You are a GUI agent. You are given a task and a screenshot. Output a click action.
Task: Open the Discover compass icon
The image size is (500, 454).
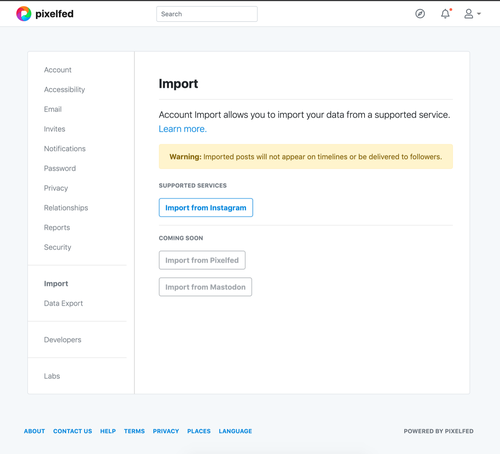click(420, 14)
